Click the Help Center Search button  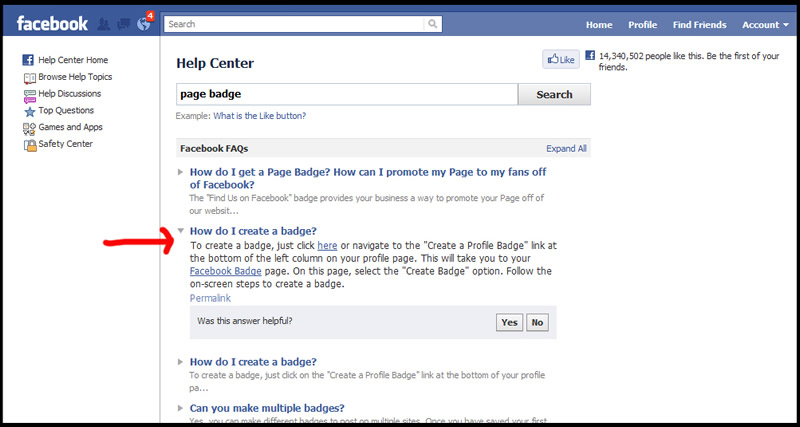(x=554, y=94)
